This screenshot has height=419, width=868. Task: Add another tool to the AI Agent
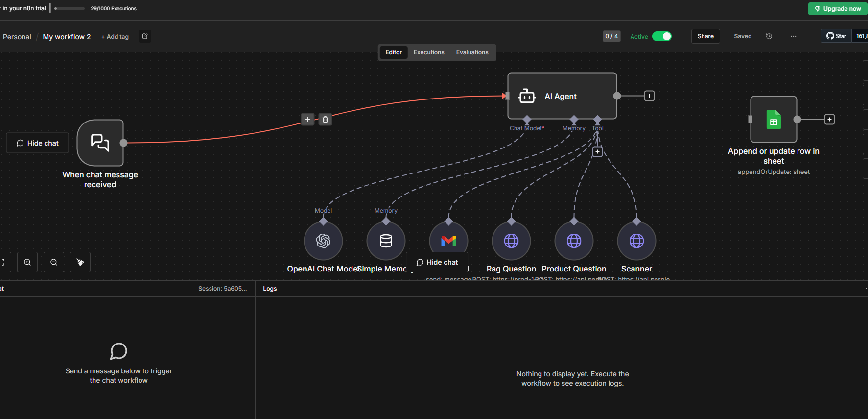coord(597,151)
